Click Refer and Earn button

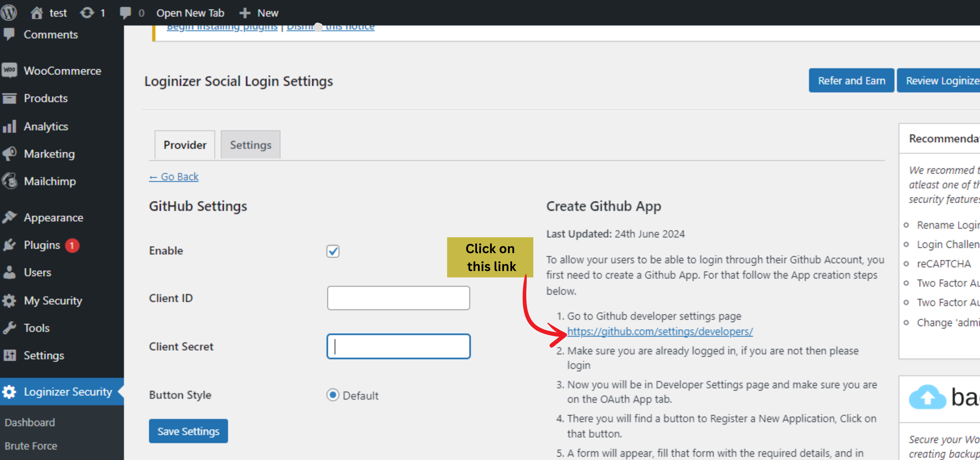coord(851,80)
